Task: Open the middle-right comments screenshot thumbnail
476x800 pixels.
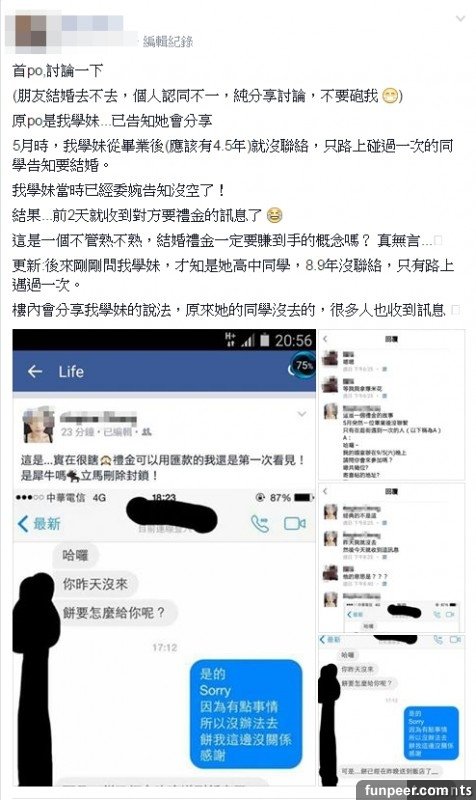Action: [x=391, y=558]
